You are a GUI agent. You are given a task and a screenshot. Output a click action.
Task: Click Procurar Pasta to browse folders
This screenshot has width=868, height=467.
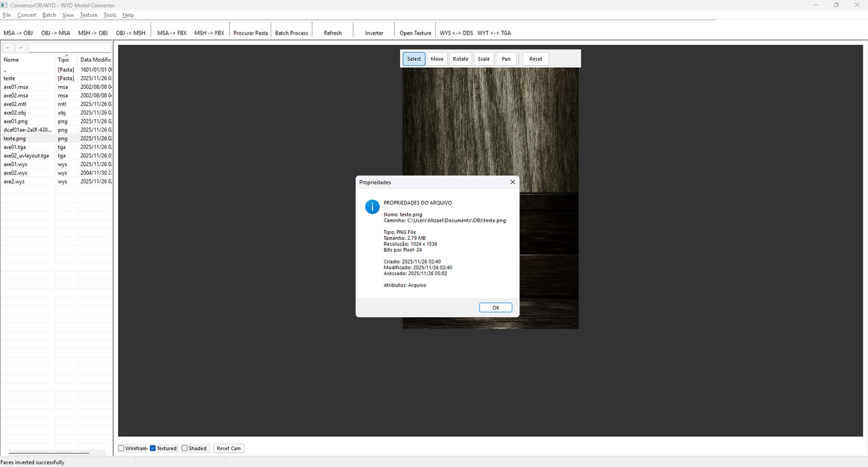click(251, 33)
